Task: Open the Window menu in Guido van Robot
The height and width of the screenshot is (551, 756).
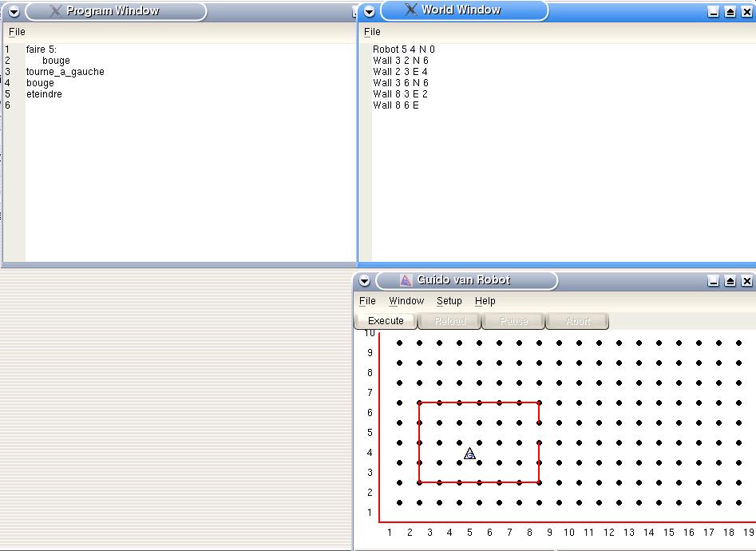Action: pyautogui.click(x=406, y=301)
